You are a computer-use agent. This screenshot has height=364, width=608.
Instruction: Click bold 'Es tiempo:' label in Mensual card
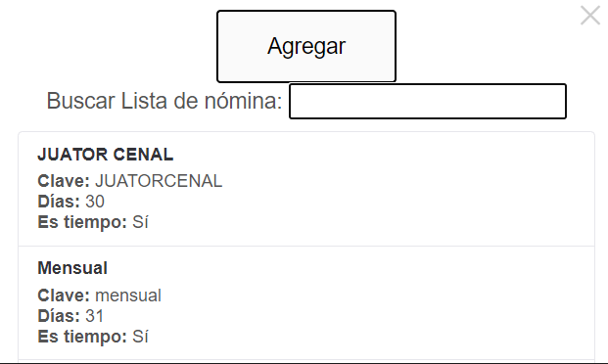coord(82,337)
